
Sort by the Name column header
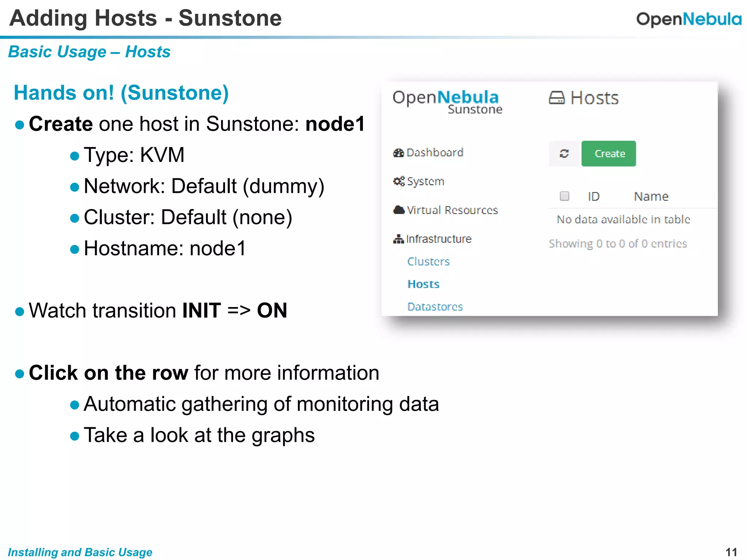click(651, 197)
